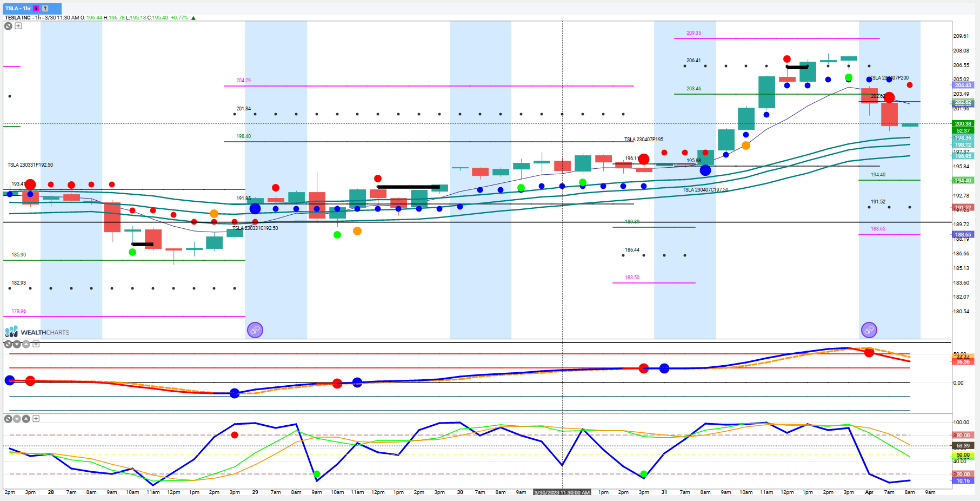Click the TSLA 230331C192.50 option label

(255, 228)
